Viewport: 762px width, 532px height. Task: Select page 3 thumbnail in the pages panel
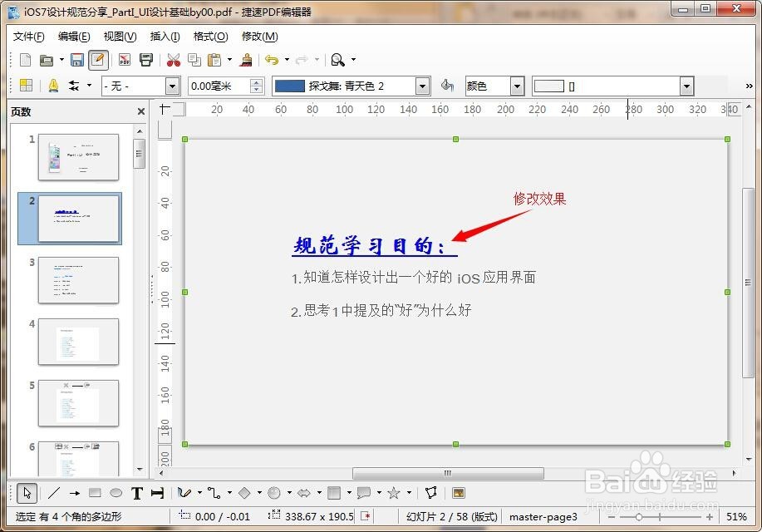click(77, 280)
